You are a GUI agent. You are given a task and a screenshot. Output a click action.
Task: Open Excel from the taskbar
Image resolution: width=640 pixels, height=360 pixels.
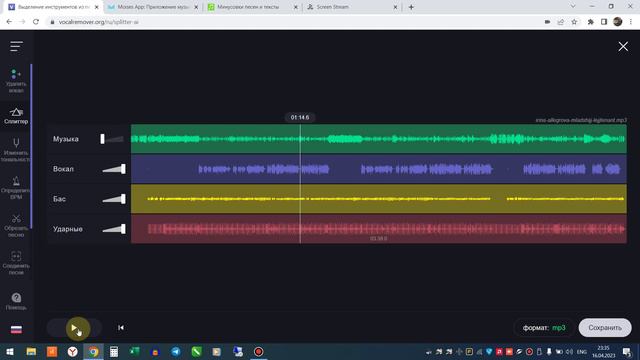(134, 352)
